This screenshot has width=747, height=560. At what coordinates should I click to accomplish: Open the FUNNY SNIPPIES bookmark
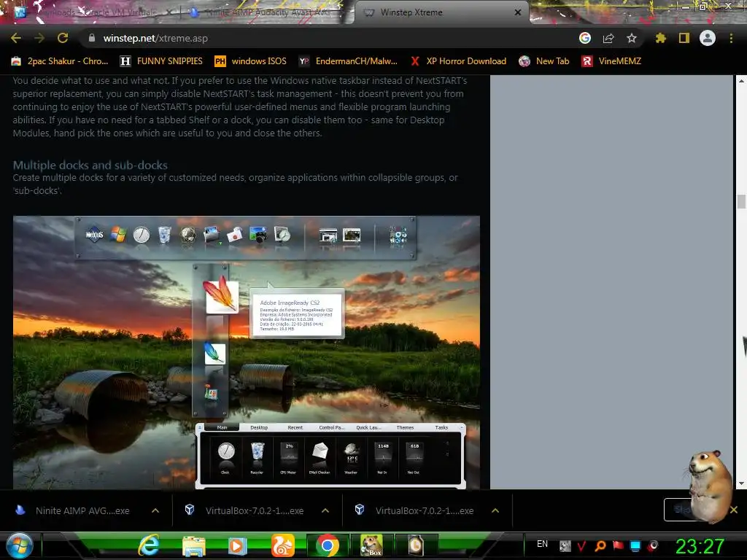point(161,61)
